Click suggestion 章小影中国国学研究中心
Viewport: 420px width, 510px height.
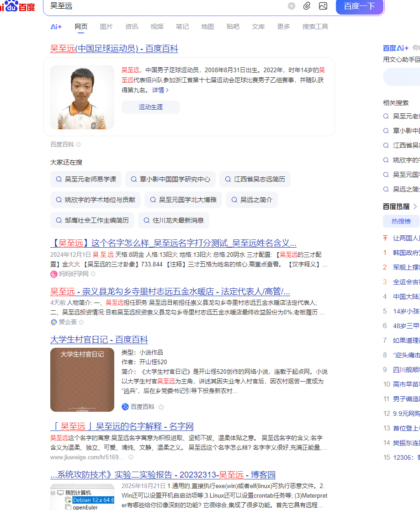[170, 179]
